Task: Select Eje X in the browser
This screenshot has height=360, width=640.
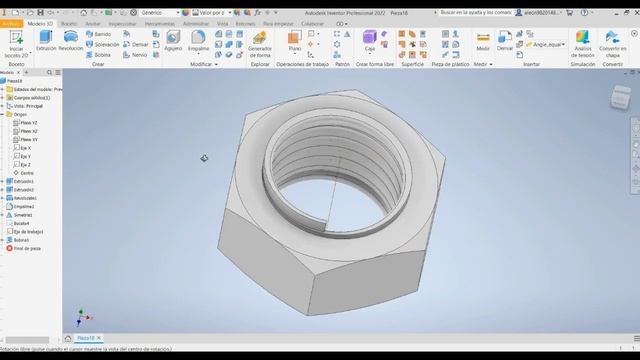Action: pyautogui.click(x=22, y=148)
